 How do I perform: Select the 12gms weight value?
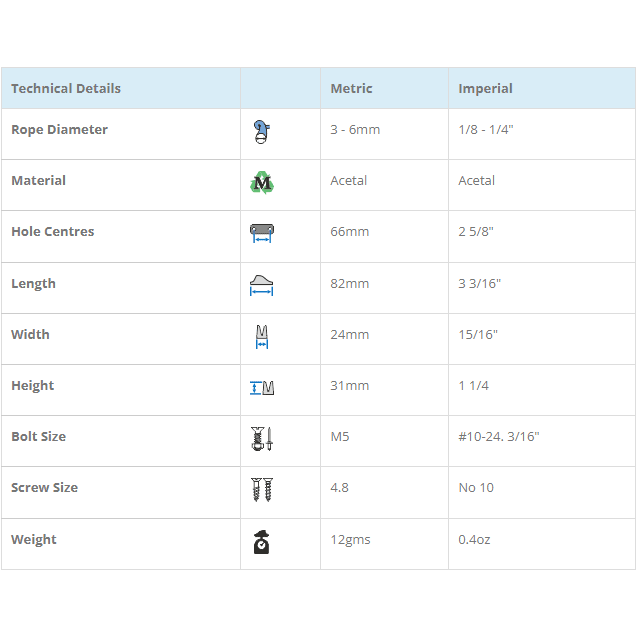pyautogui.click(x=350, y=540)
